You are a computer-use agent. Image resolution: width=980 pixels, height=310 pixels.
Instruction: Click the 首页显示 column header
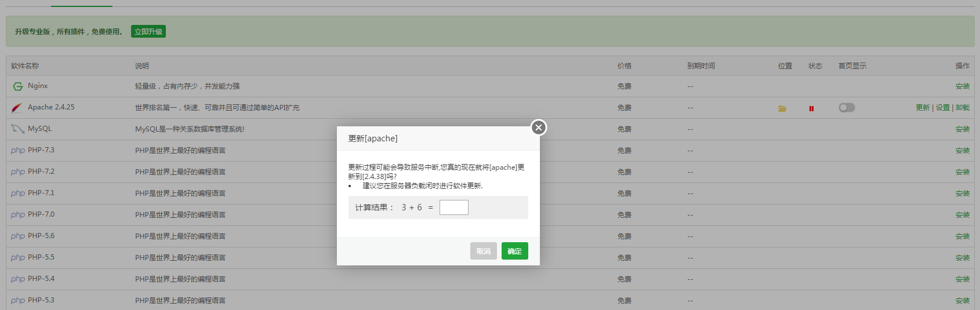click(x=852, y=66)
